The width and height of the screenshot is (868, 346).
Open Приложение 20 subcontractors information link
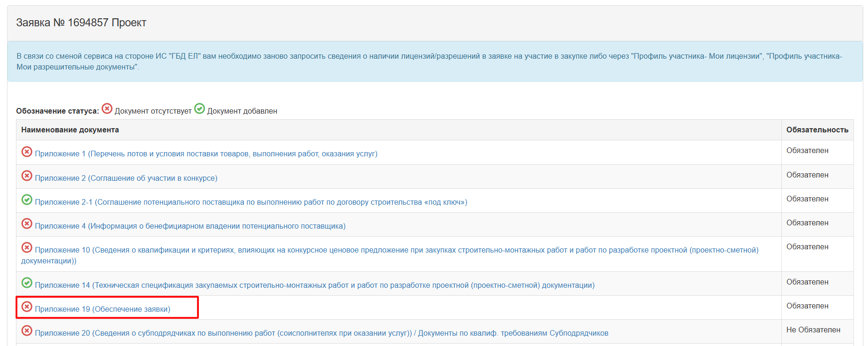click(321, 333)
